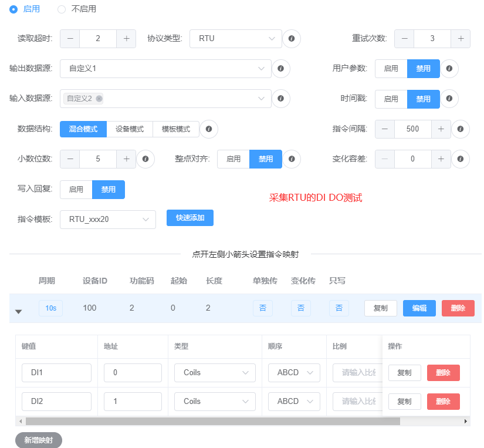
Task: Click info icon next to 指令间隔 stepper
Action: coord(460,129)
